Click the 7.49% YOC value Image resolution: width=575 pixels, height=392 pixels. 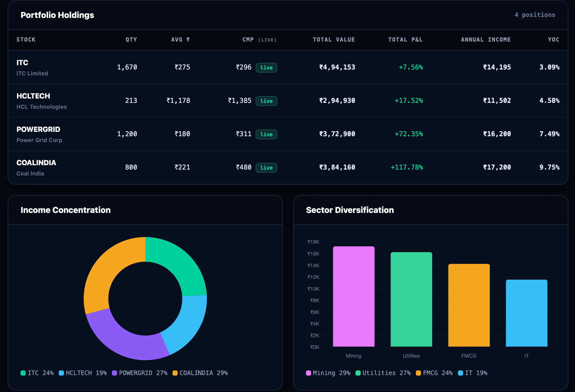[549, 134]
